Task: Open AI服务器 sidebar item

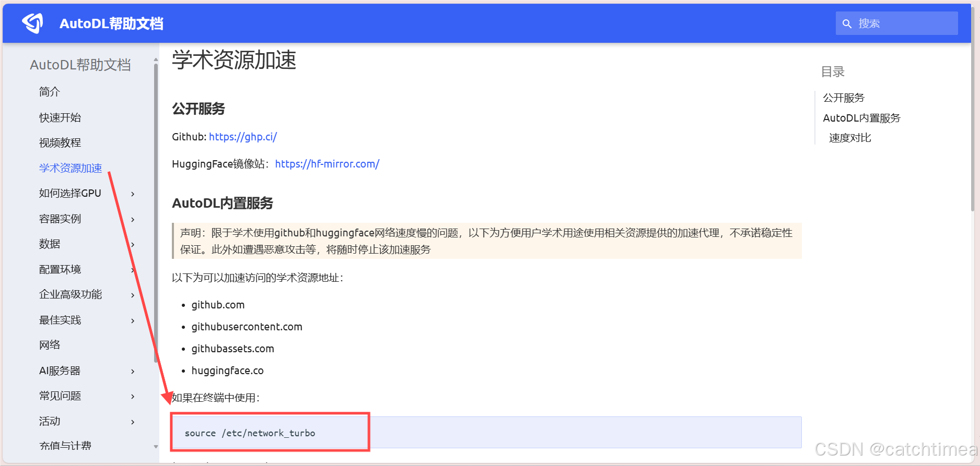Action: click(60, 371)
